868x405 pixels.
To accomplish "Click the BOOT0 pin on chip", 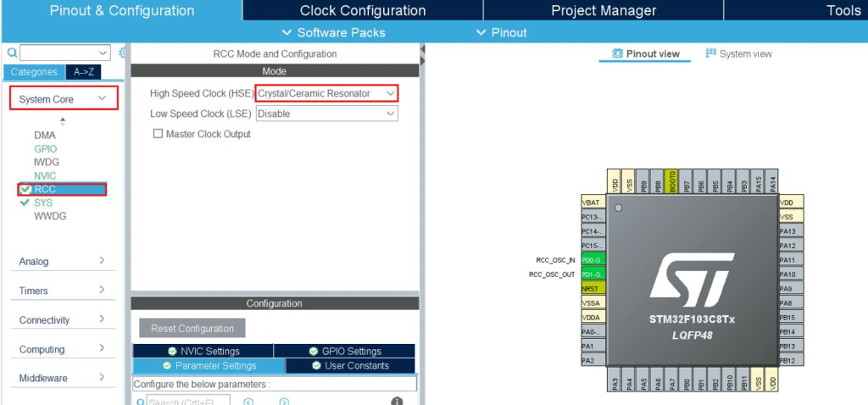I will [672, 181].
